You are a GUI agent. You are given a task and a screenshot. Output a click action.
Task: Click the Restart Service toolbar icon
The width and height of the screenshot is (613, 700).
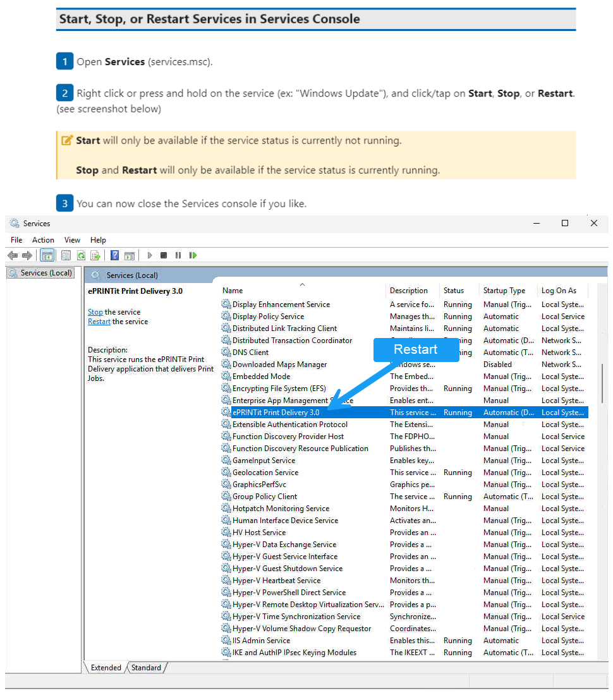193,255
